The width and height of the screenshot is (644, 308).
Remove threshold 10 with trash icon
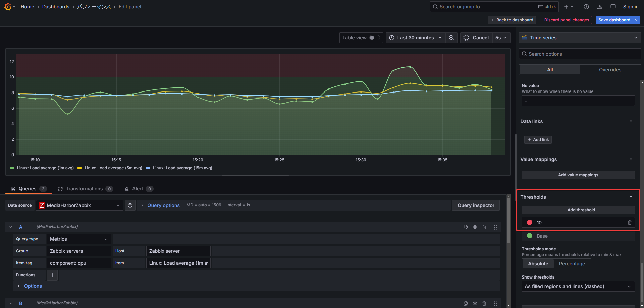630,222
